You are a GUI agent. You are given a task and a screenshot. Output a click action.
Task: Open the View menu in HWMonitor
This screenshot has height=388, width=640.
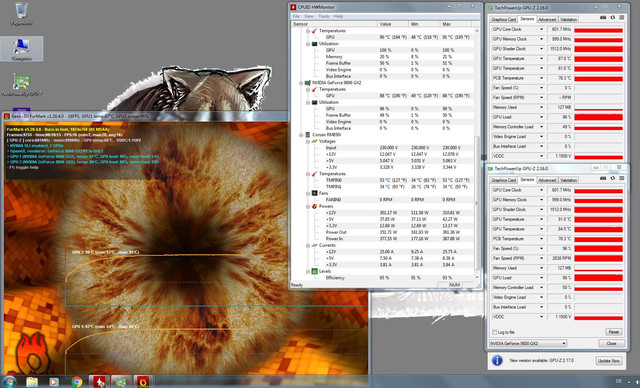(x=309, y=16)
